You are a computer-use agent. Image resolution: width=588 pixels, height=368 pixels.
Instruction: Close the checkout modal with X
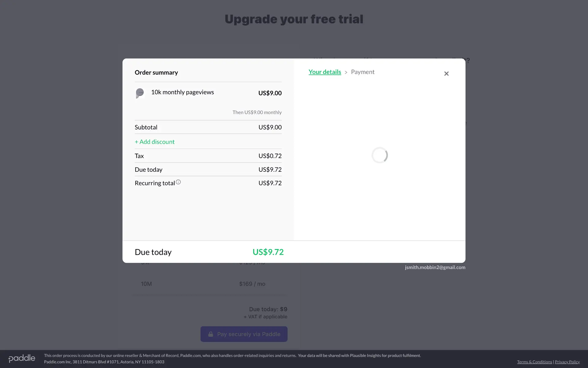click(446, 74)
